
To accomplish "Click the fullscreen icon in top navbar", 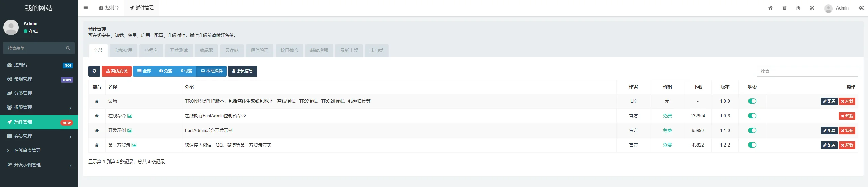I will [812, 8].
